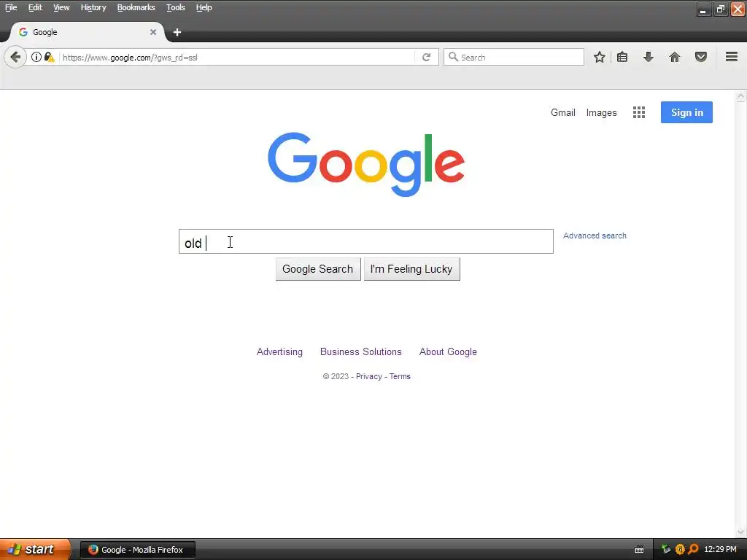747x560 pixels.
Task: Open the Advanced search link
Action: point(595,236)
